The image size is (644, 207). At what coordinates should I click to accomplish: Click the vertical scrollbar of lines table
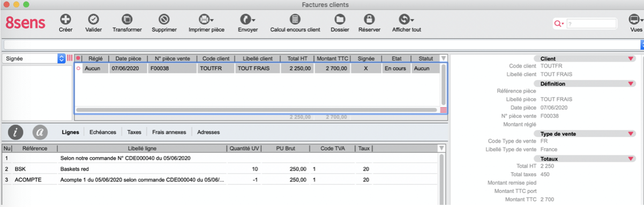[441, 180]
